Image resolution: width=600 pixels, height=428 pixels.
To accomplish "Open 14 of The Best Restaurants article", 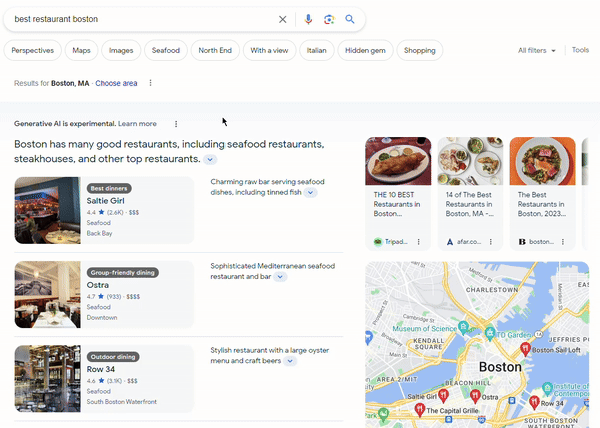I will click(469, 204).
